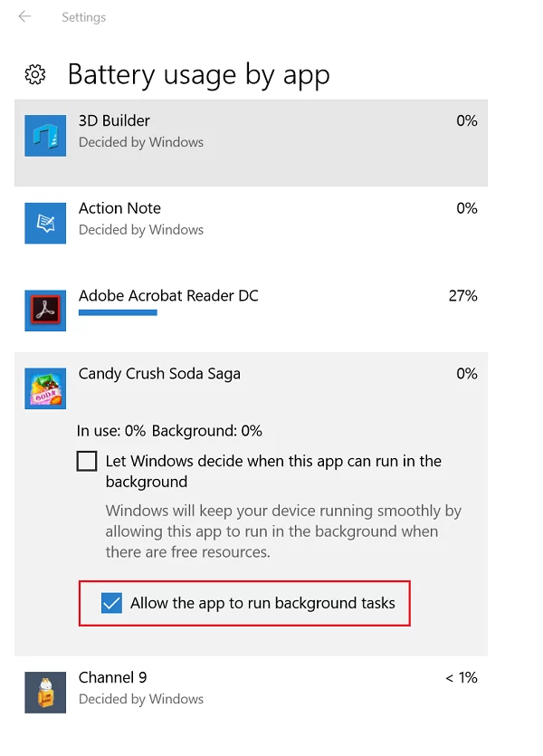This screenshot has width=543, height=756.
Task: Click the Settings title text
Action: pyautogui.click(x=83, y=17)
